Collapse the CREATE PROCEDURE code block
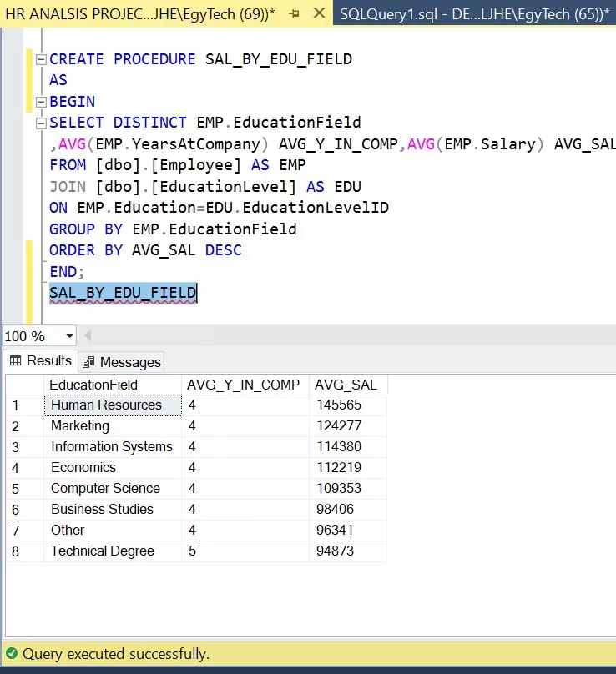Screen dimensions: 616x674 [x=41, y=59]
